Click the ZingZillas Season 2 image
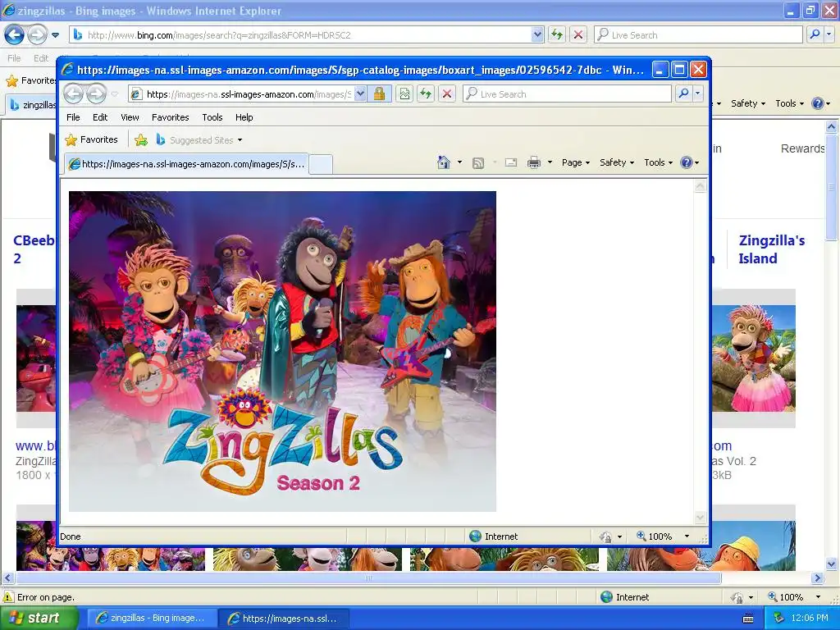Image resolution: width=840 pixels, height=630 pixels. tap(282, 351)
